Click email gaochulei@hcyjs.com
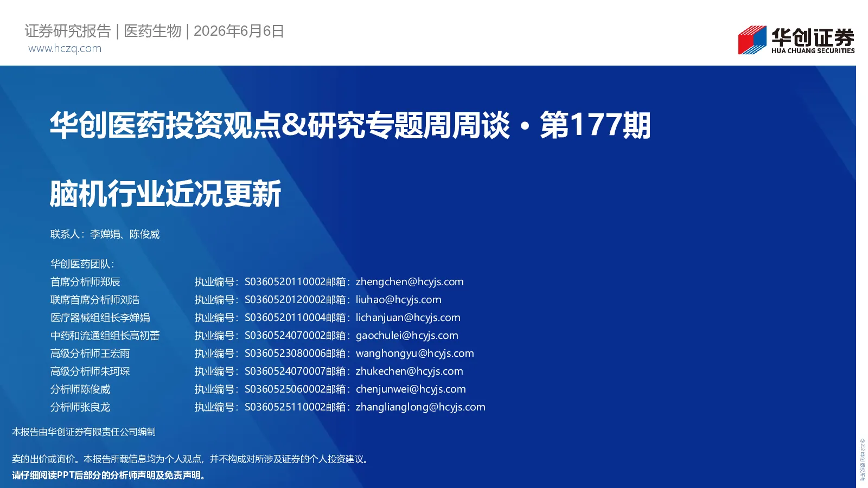 click(407, 336)
